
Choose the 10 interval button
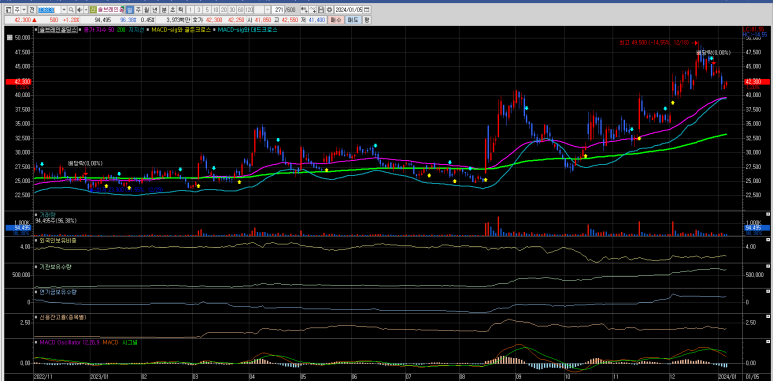(215, 10)
